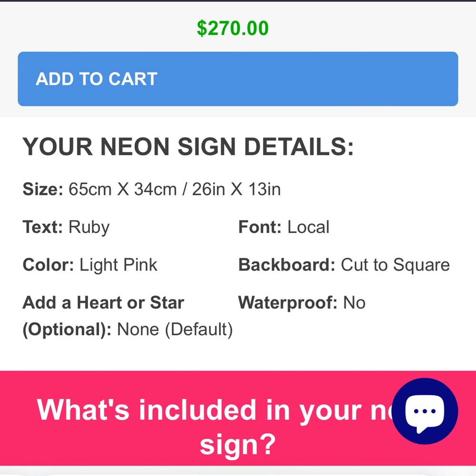Click the Add a Heart or Star label
The height and width of the screenshot is (476, 476).
pos(103,303)
